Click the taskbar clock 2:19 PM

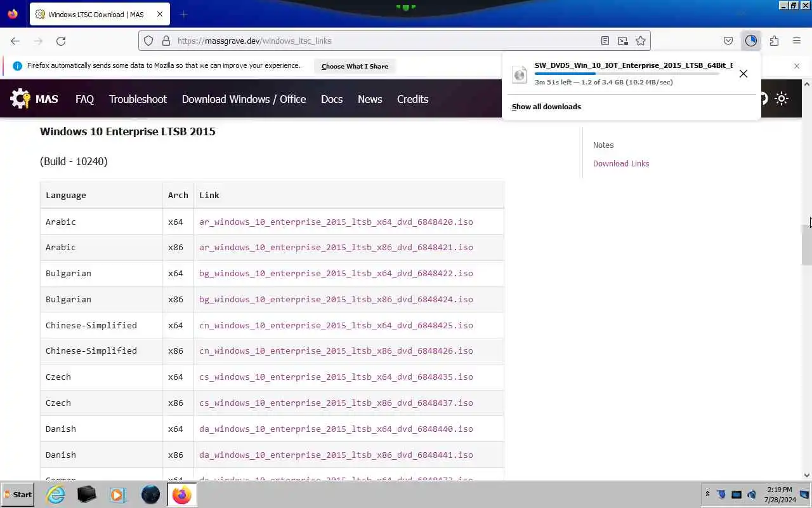click(779, 490)
